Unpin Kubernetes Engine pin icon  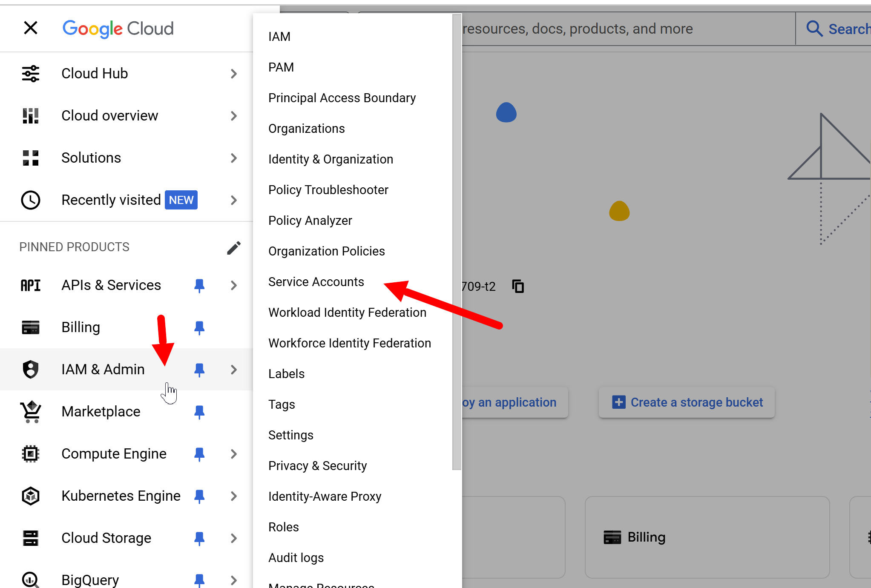point(199,496)
